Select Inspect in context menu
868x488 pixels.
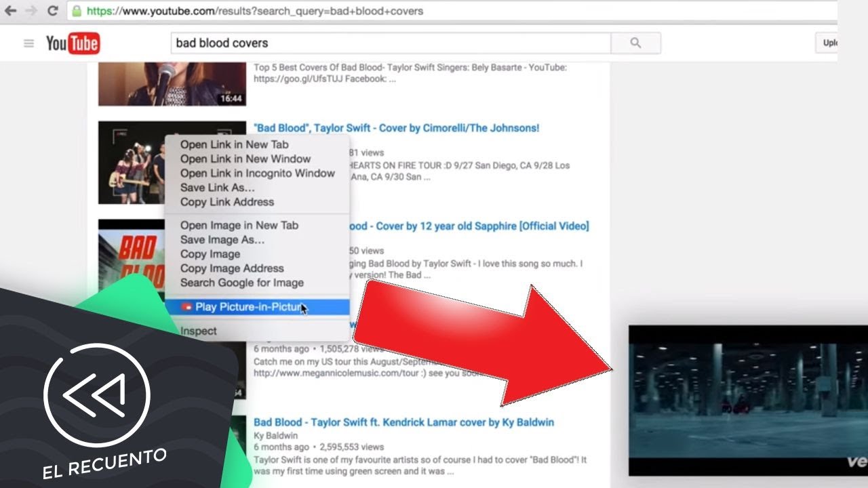point(199,331)
